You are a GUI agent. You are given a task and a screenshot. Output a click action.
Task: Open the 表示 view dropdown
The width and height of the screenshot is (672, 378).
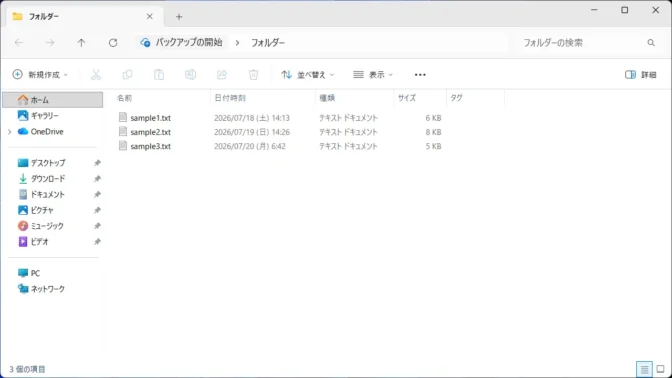click(x=372, y=75)
